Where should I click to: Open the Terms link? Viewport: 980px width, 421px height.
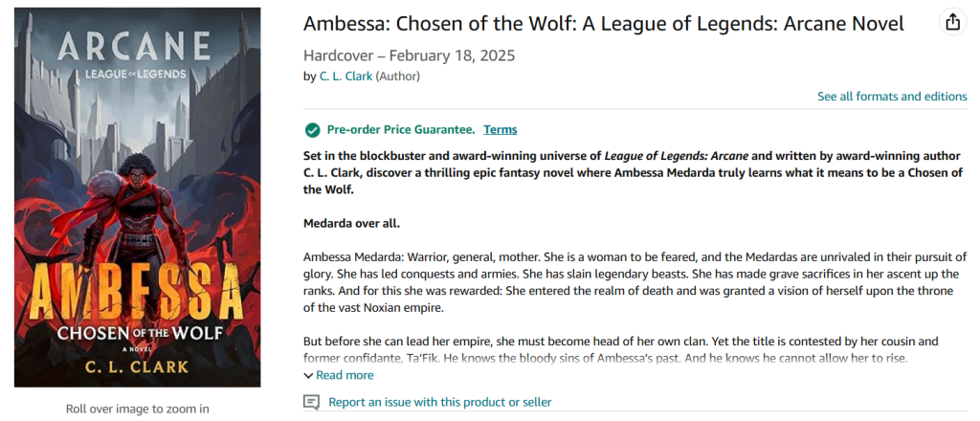(x=500, y=130)
